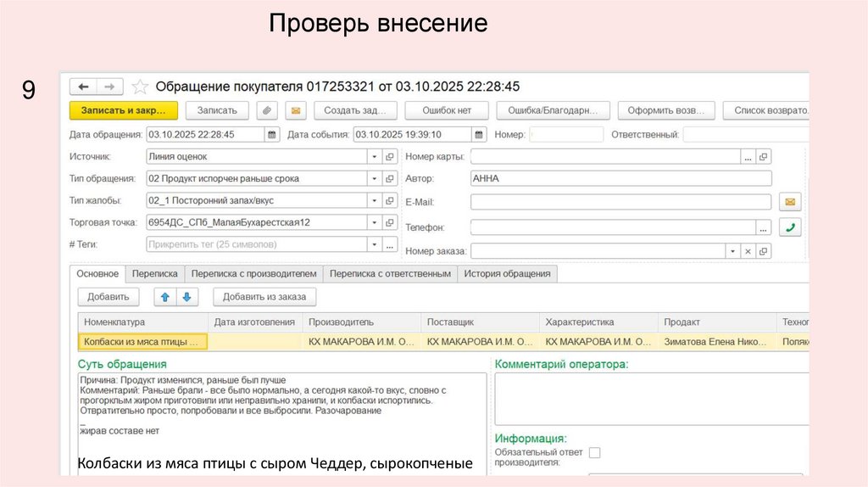Mark the request as favorite with star

[140, 87]
